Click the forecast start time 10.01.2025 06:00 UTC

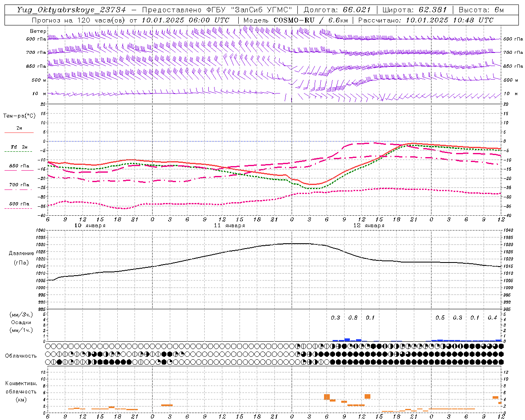185,20
